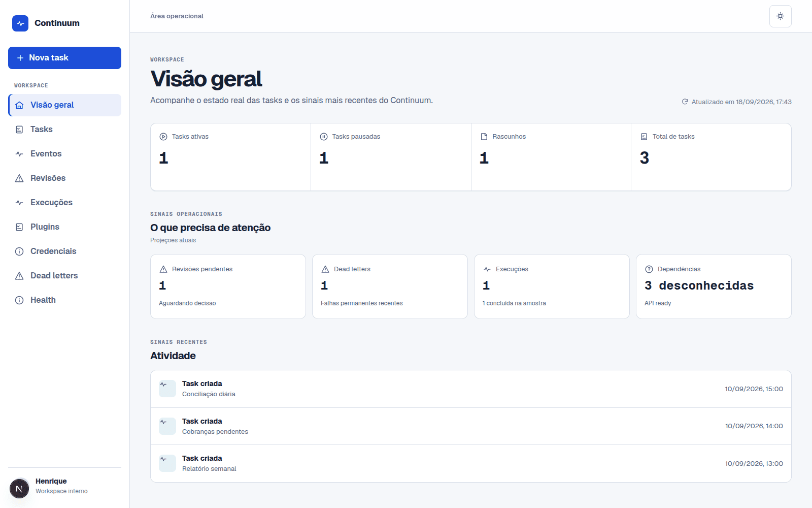Image resolution: width=812 pixels, height=508 pixels.
Task: Go to Dead letters in sidebar
Action: pyautogui.click(x=64, y=276)
